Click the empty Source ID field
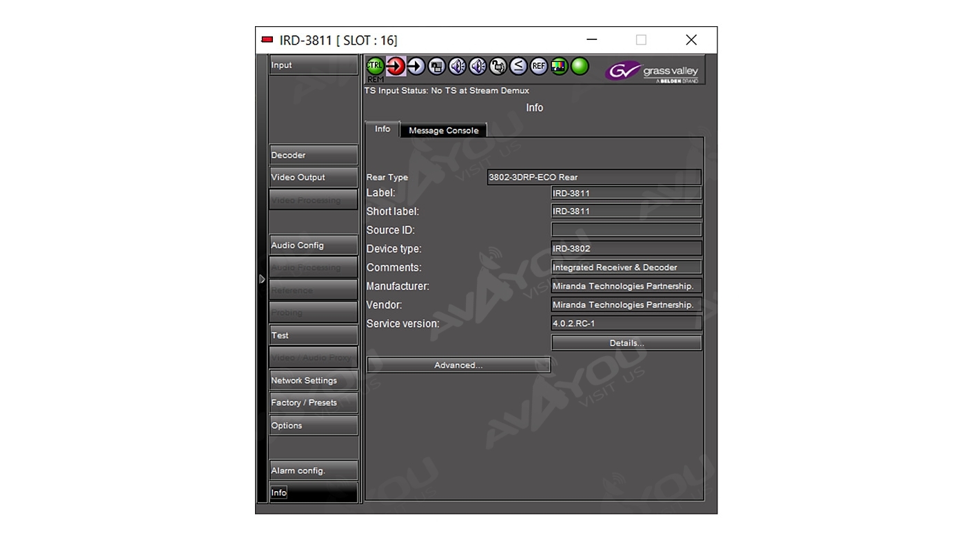Viewport: 980px width, 551px height. [626, 230]
